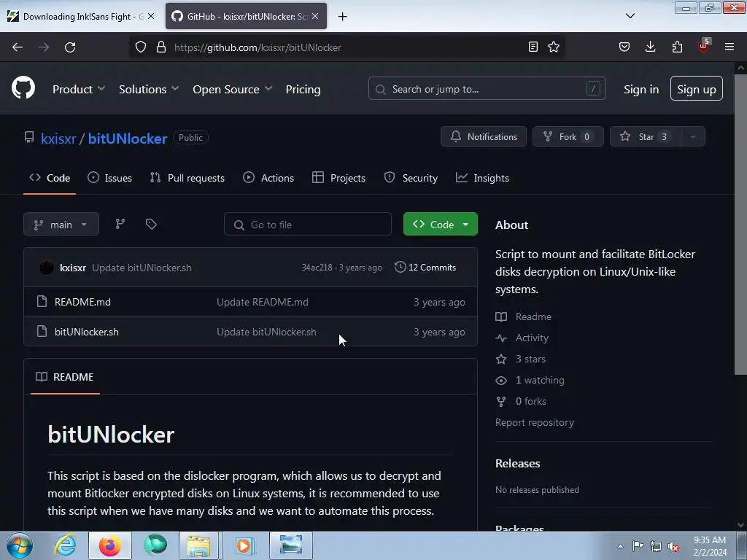This screenshot has height=560, width=747.
Task: Star the repository with Star button
Action: [x=646, y=137]
